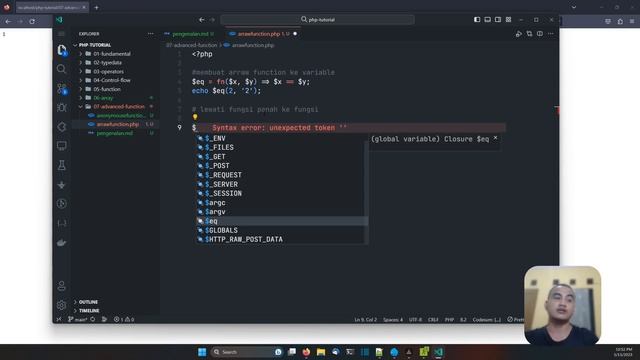Choose $_SERVER from the suggestion list

coord(282,184)
